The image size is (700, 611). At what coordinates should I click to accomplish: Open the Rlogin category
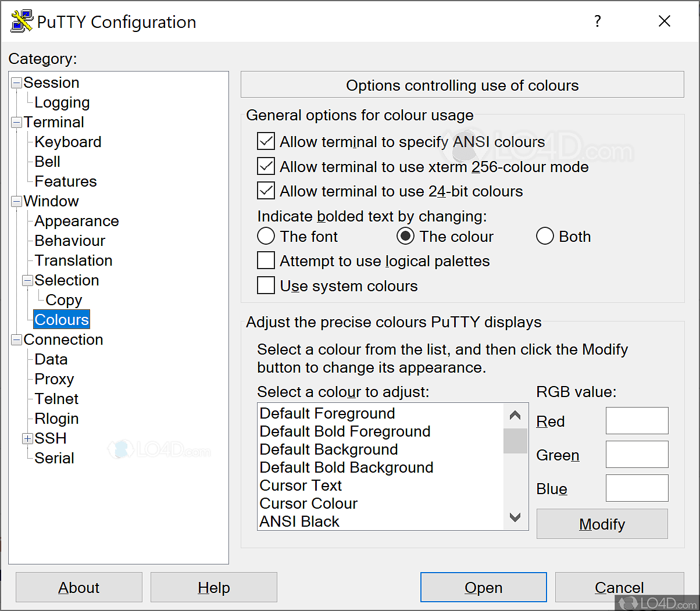coord(56,419)
